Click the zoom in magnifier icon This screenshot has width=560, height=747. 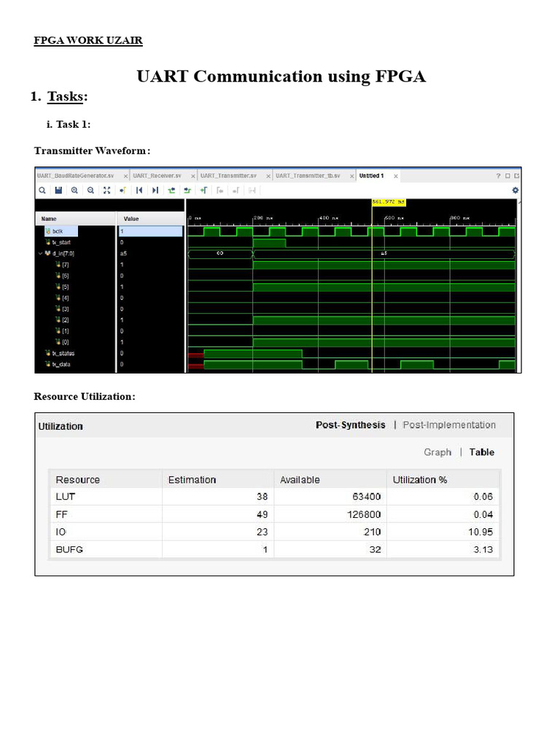coord(74,190)
